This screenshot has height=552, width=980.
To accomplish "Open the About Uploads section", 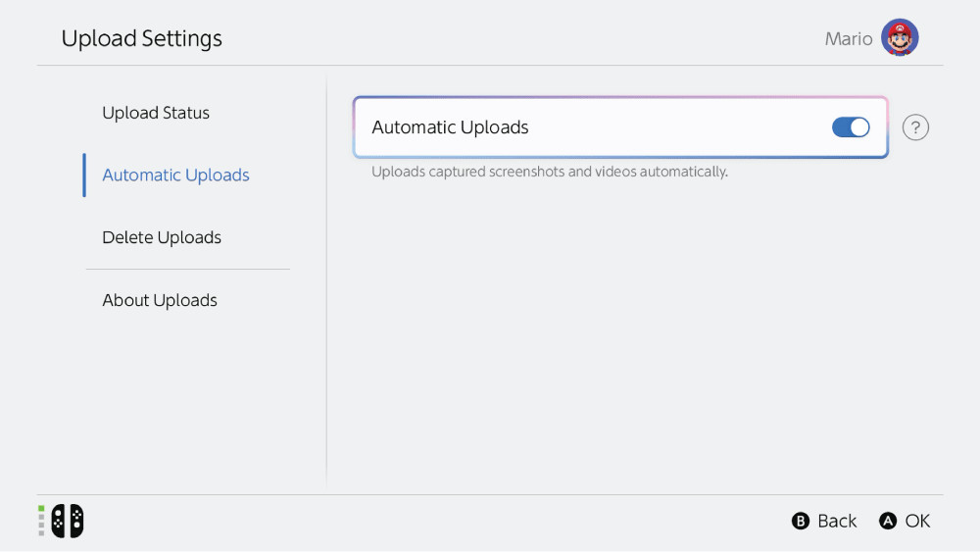I will pyautogui.click(x=160, y=300).
